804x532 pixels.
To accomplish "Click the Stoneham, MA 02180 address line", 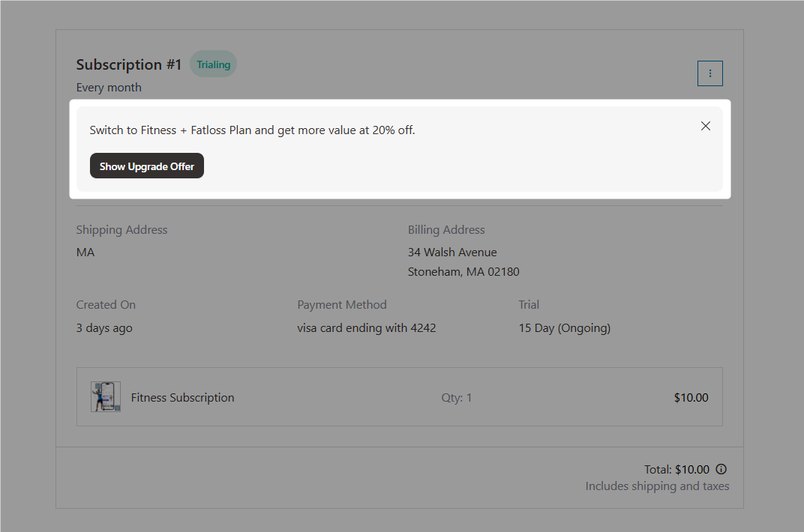I will click(463, 271).
